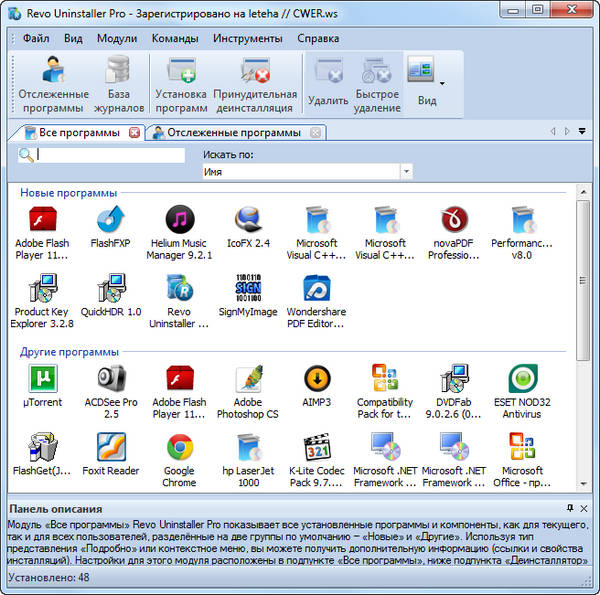
Task: Open the Отслеженные программы toolbar module
Action: click(x=53, y=85)
